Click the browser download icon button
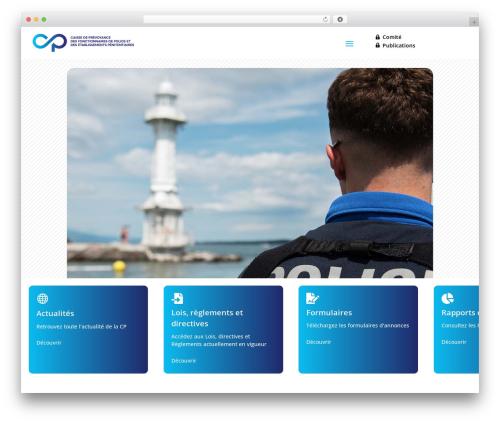This screenshot has width=500, height=423. (340, 19)
